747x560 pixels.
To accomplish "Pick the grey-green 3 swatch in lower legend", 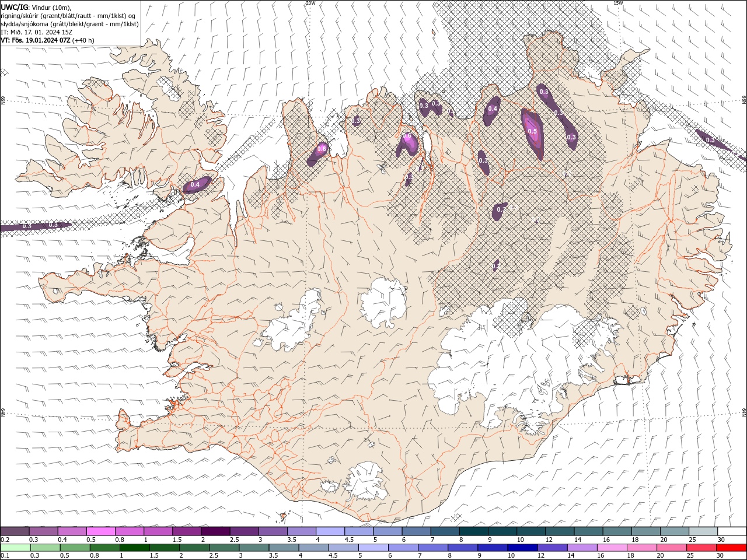I will click(254, 548).
